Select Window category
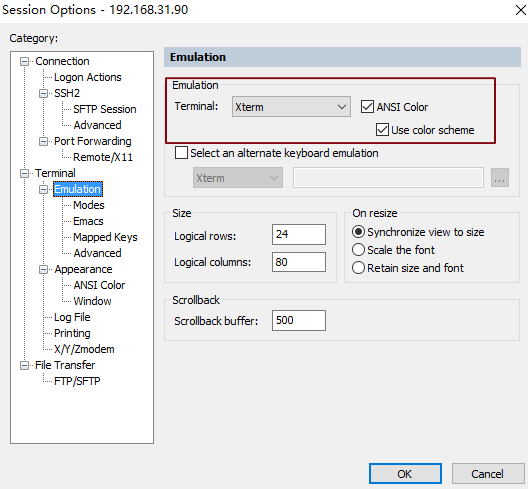The width and height of the screenshot is (528, 489). pyautogui.click(x=92, y=301)
